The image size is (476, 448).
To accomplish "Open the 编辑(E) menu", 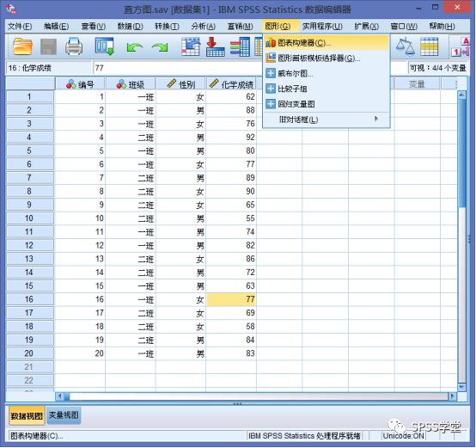I will click(57, 27).
